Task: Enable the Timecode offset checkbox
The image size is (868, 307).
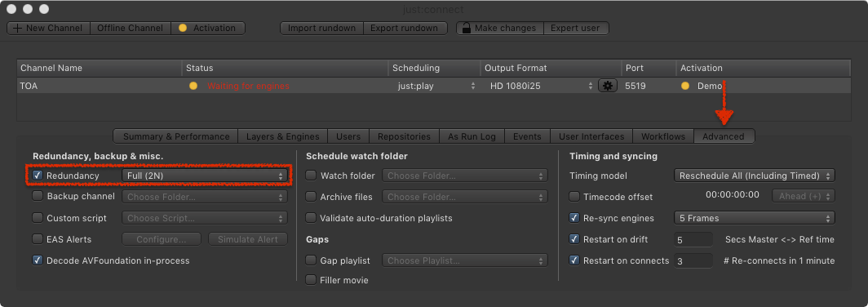Action: pyautogui.click(x=574, y=196)
